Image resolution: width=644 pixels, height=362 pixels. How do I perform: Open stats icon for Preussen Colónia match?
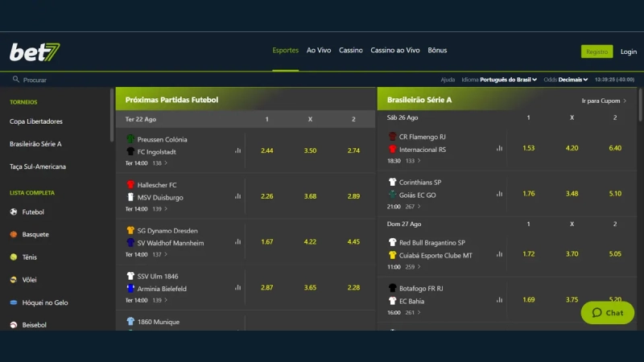pos(237,150)
